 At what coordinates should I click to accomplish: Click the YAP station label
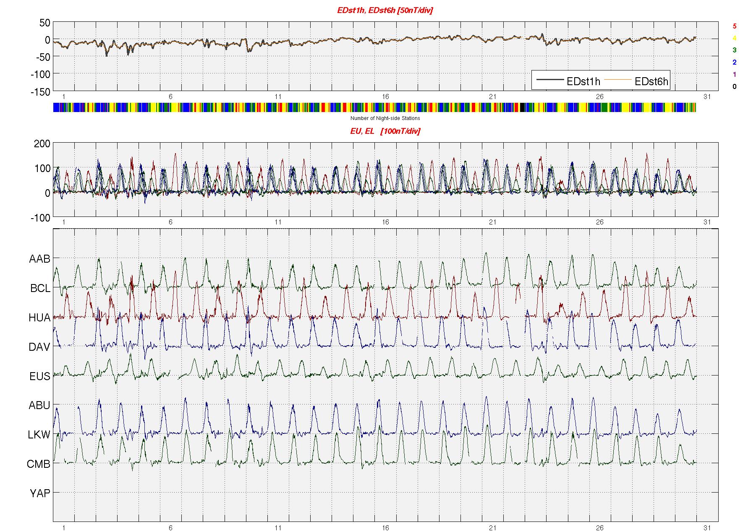point(40,493)
